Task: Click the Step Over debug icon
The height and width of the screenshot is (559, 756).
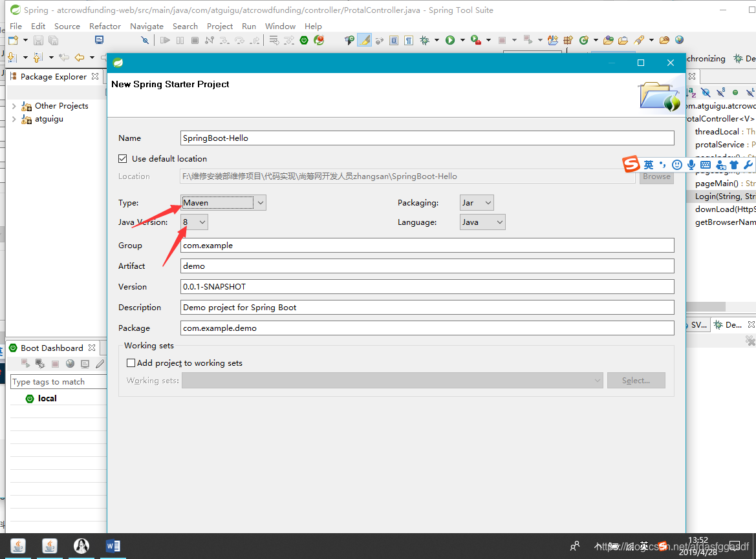Action: point(240,41)
